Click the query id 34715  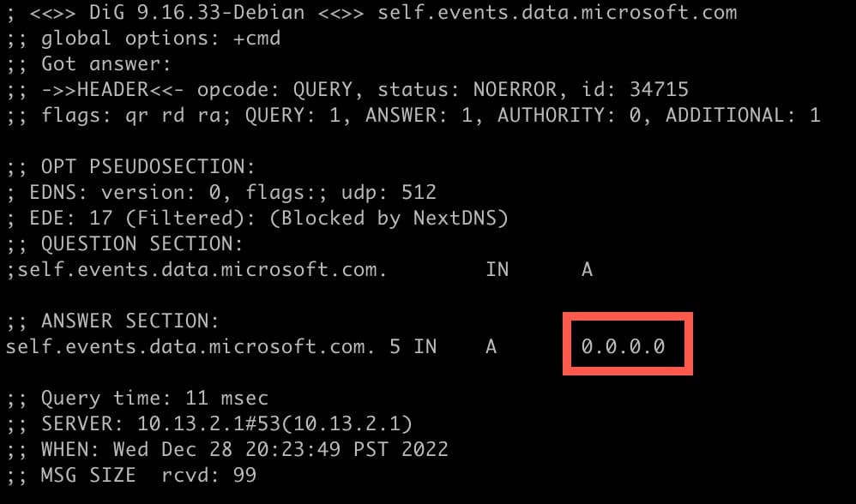(x=658, y=89)
